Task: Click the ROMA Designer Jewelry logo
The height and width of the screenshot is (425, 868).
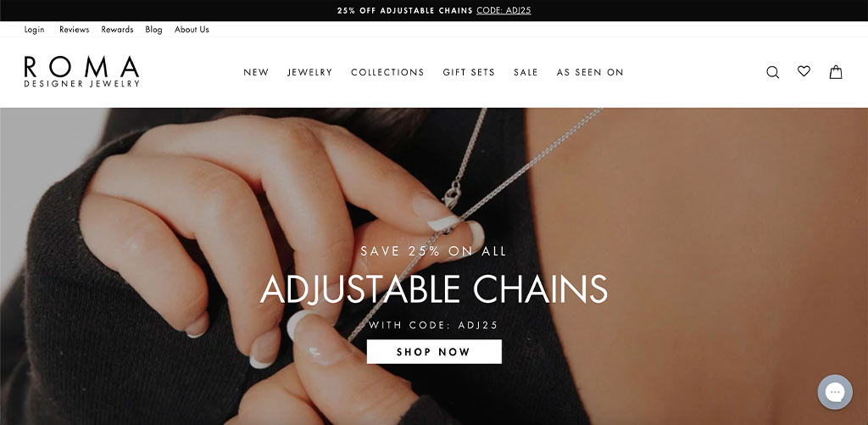Action: point(81,71)
